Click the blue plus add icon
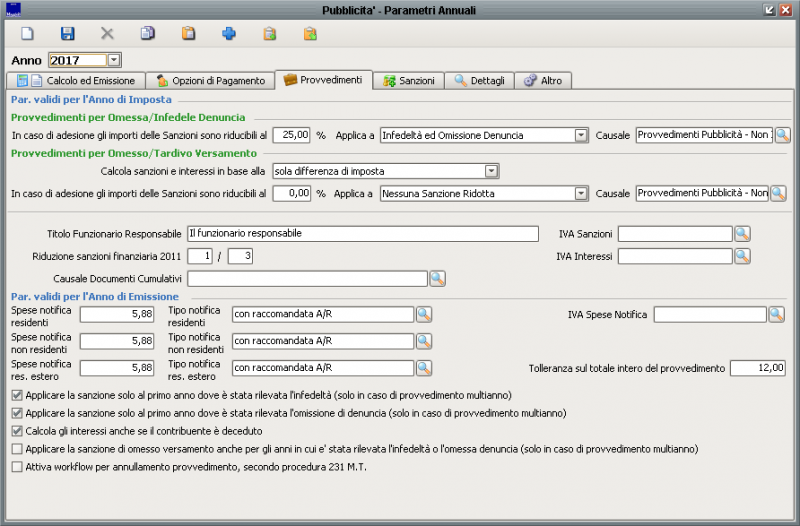 click(x=229, y=33)
